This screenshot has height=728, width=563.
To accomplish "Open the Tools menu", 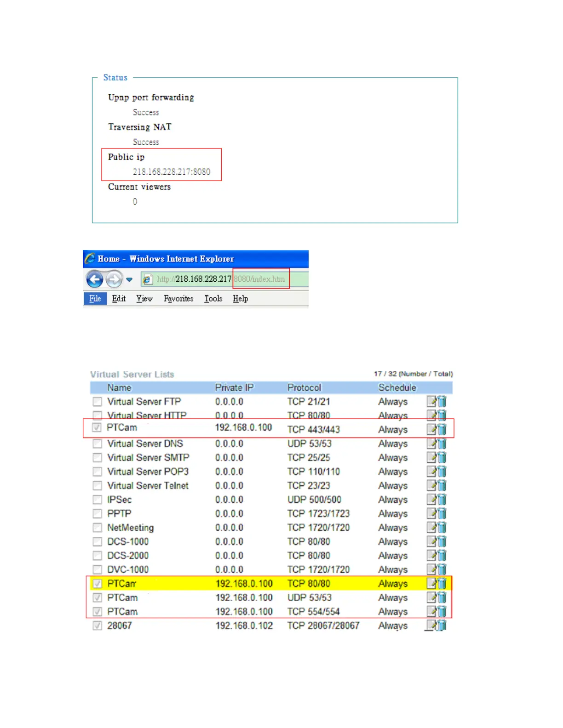I will (213, 299).
